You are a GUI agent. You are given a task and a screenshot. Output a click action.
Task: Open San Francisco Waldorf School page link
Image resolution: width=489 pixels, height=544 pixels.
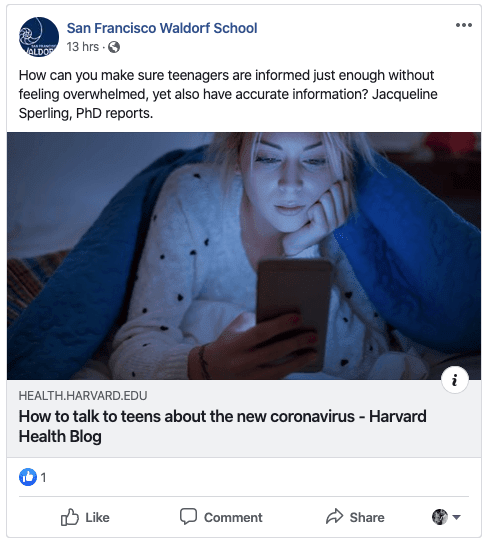coord(162,28)
